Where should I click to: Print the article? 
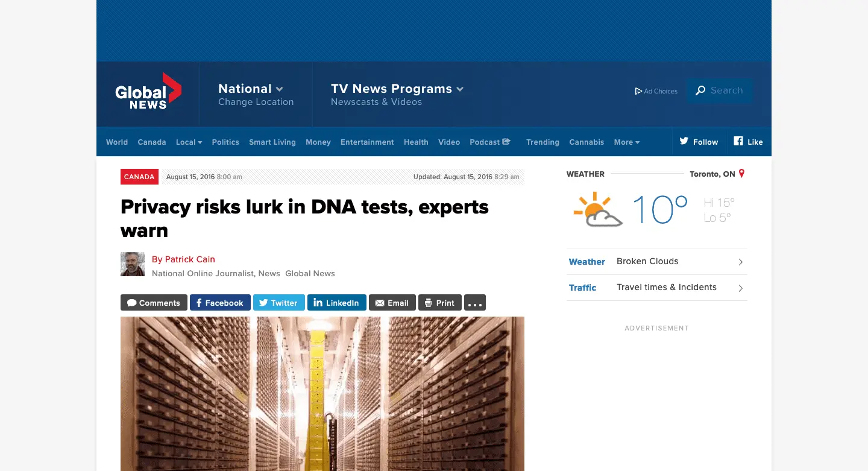point(439,303)
